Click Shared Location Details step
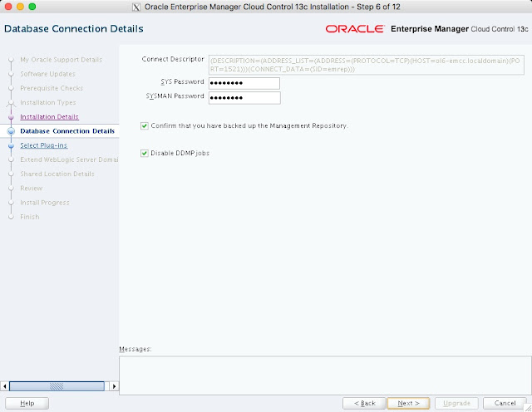 point(57,174)
